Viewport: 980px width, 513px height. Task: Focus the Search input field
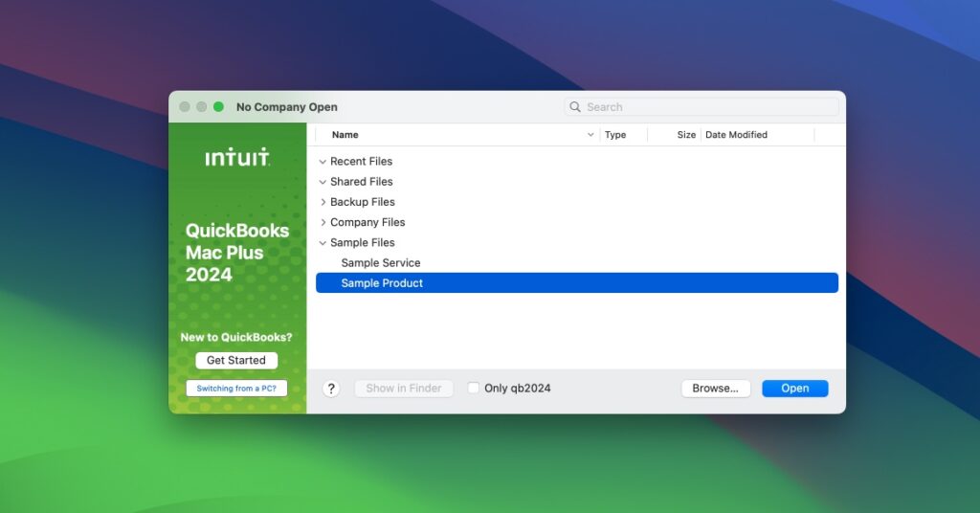702,107
